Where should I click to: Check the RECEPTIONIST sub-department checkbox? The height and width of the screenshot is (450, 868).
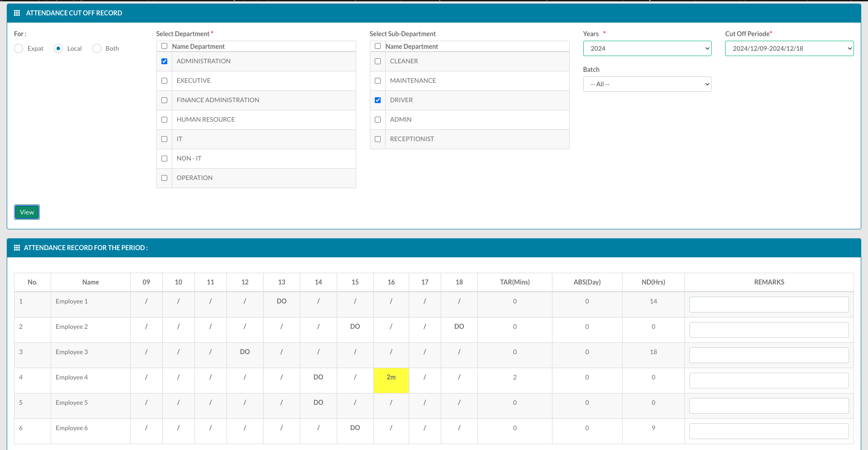point(378,139)
